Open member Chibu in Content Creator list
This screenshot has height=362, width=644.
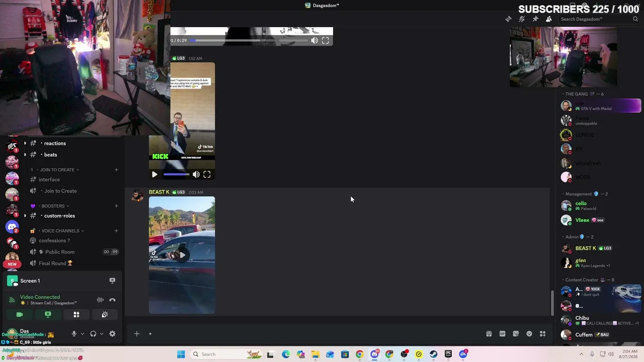point(601,320)
